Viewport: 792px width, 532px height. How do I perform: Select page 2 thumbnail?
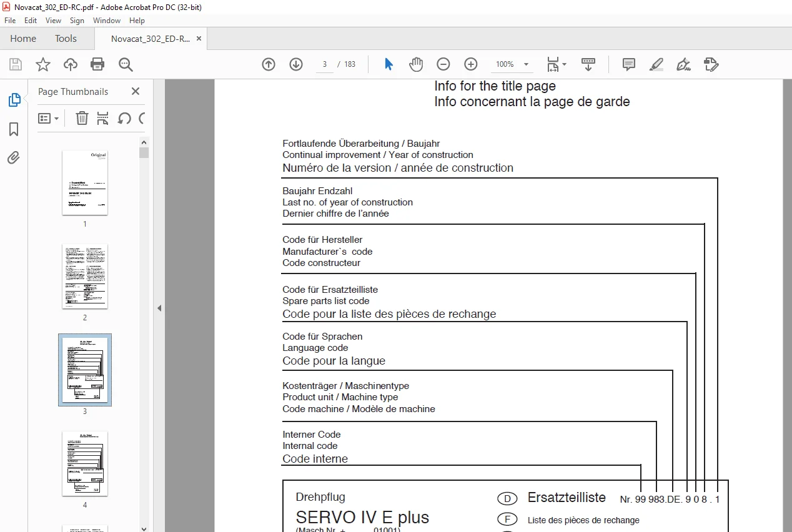85,276
